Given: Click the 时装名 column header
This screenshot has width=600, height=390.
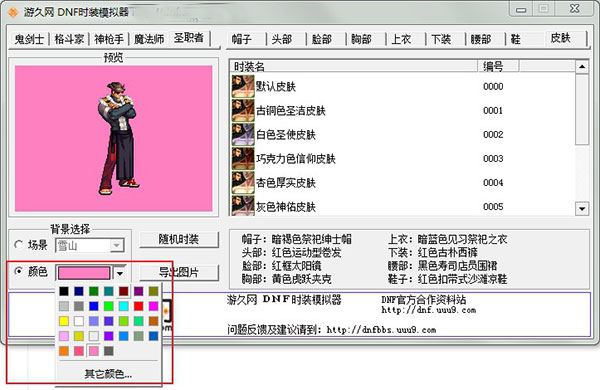Looking at the screenshot, I should [x=354, y=67].
